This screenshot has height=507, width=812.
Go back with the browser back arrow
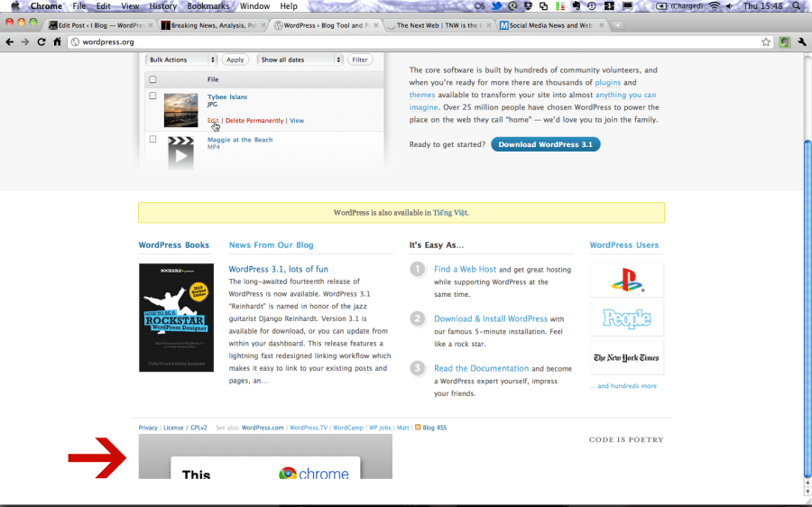tap(9, 41)
